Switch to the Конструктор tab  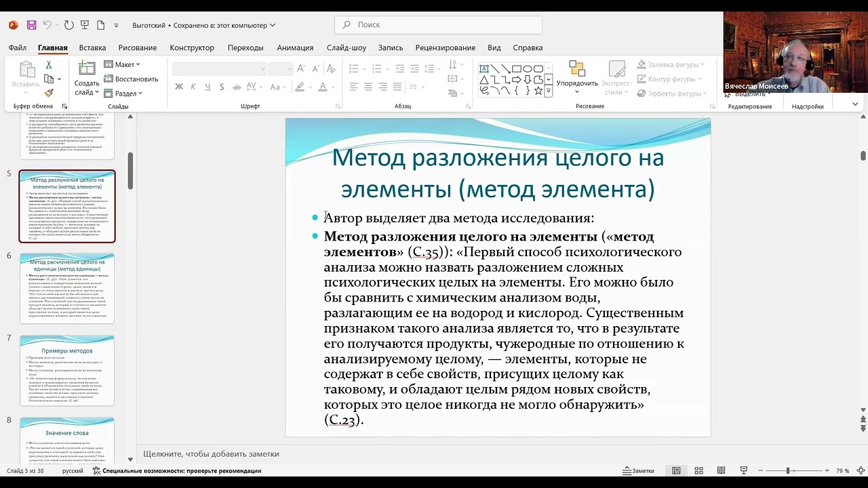point(192,47)
